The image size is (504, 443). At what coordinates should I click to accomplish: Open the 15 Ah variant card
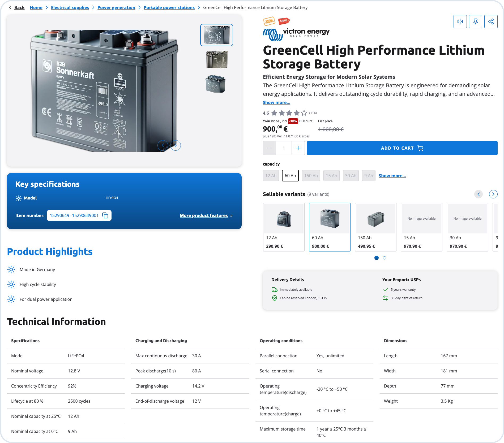click(x=421, y=227)
